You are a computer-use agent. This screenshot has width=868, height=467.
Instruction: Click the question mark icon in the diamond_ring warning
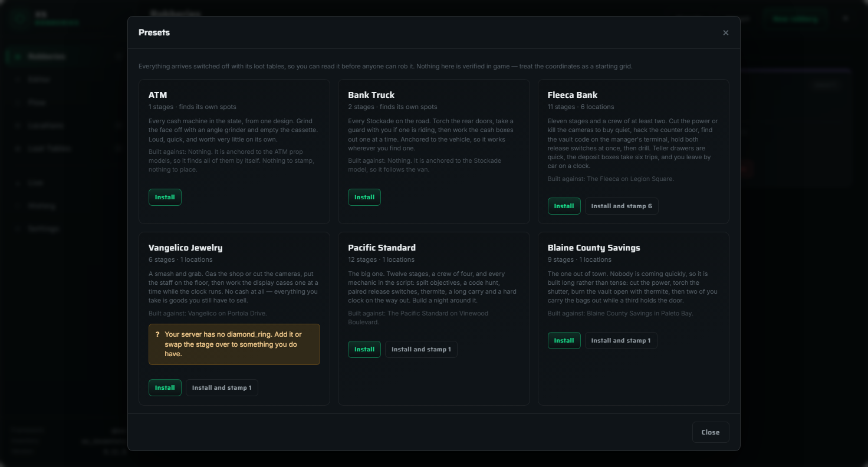pos(157,334)
